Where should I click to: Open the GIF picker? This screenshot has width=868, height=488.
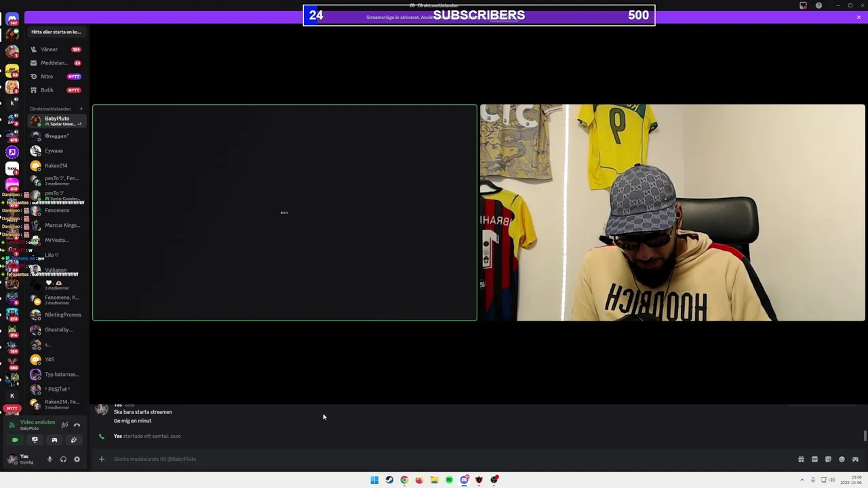tap(814, 459)
